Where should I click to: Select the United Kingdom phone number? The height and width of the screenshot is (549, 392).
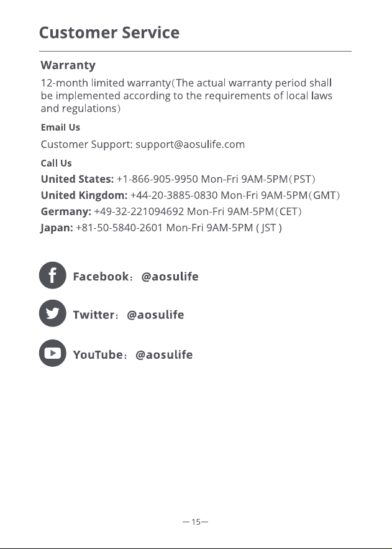[174, 195]
